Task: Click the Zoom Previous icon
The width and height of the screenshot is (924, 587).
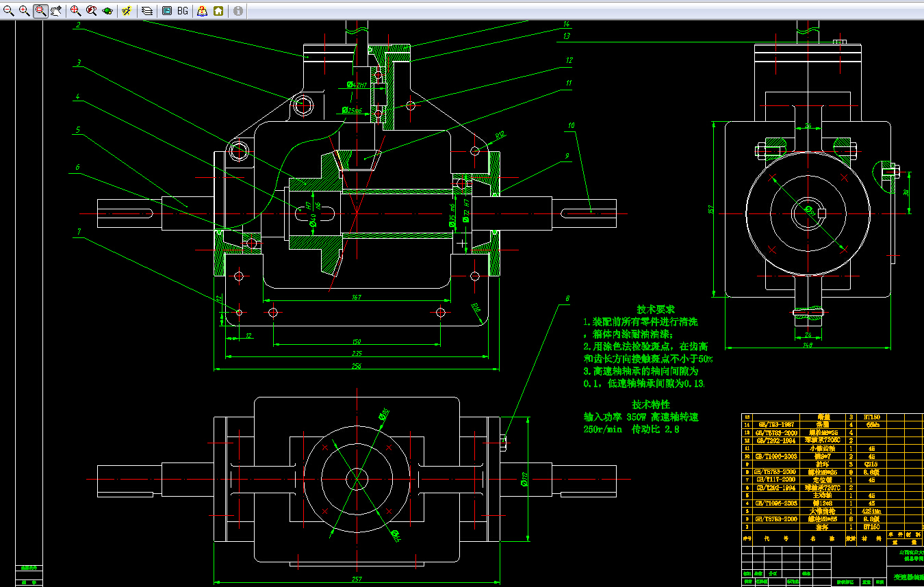Action: point(91,11)
